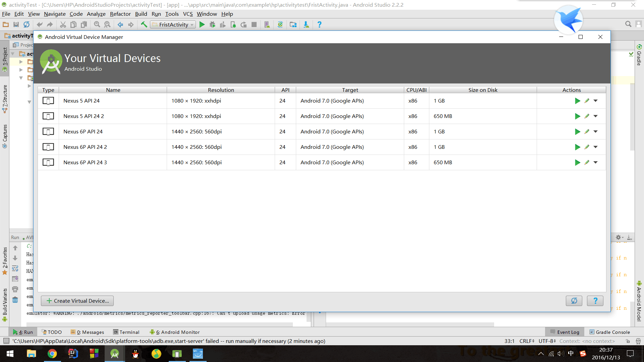Toggle the Project side panel
644x362 pixels.
click(5, 59)
